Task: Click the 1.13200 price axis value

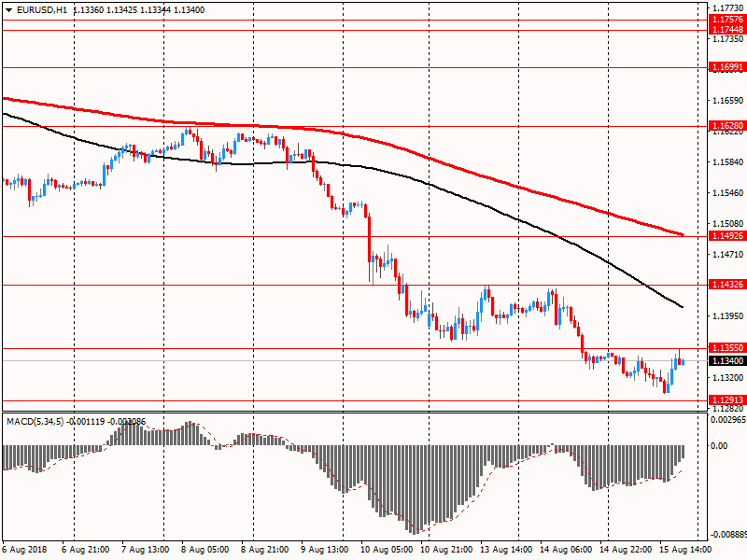Action: click(x=728, y=378)
